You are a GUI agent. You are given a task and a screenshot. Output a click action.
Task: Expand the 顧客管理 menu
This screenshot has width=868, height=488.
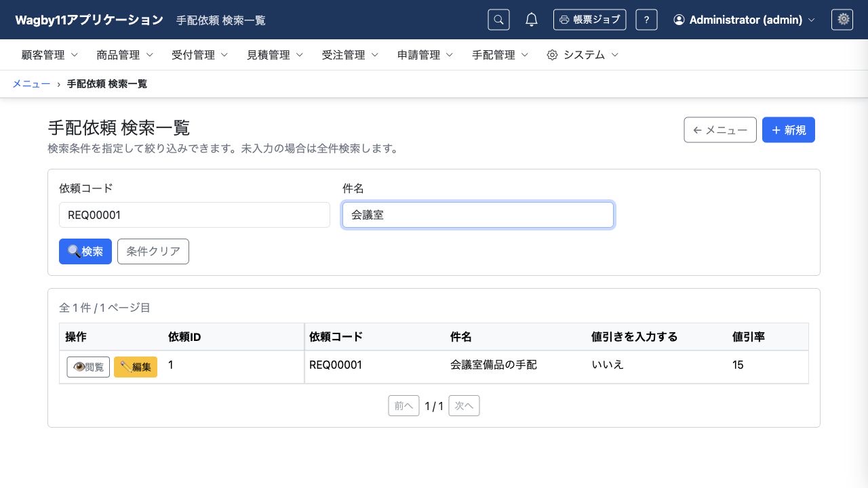50,55
